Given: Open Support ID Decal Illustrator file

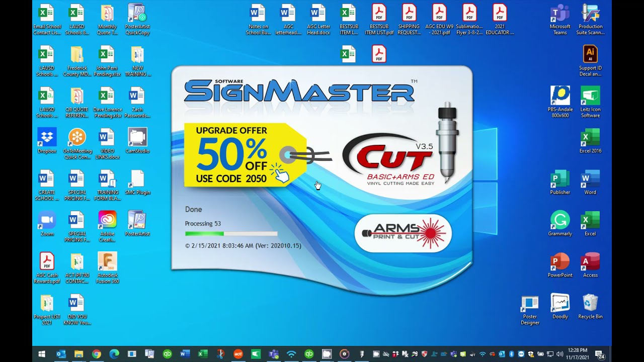Looking at the screenshot, I should [590, 61].
